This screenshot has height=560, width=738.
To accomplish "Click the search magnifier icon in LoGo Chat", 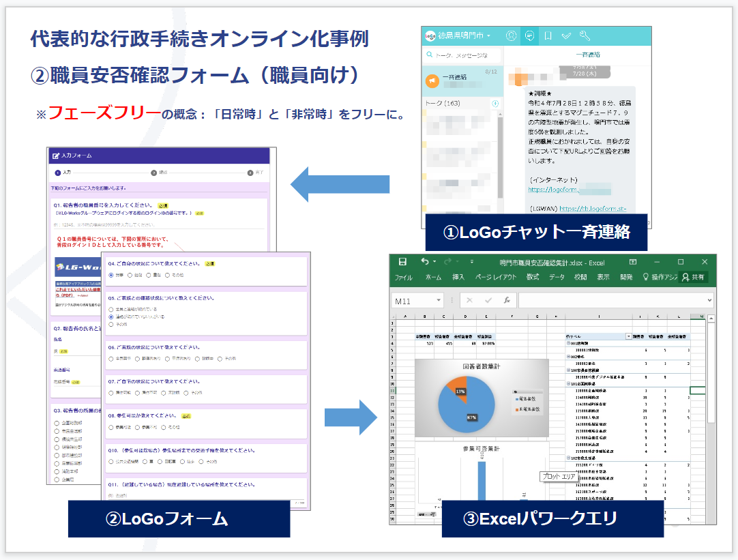I will click(429, 55).
